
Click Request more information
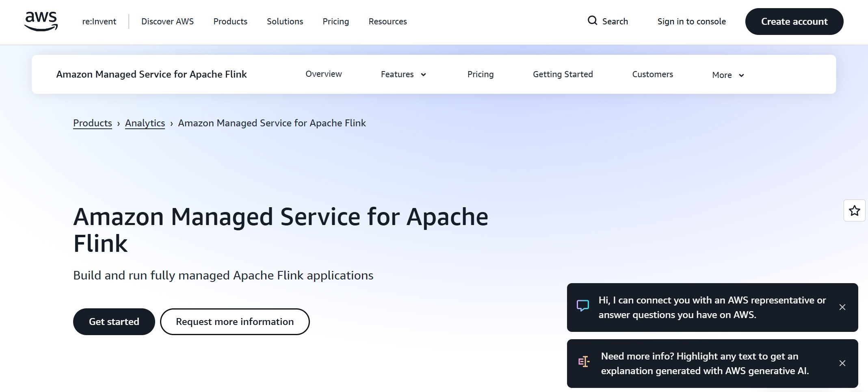click(x=234, y=321)
